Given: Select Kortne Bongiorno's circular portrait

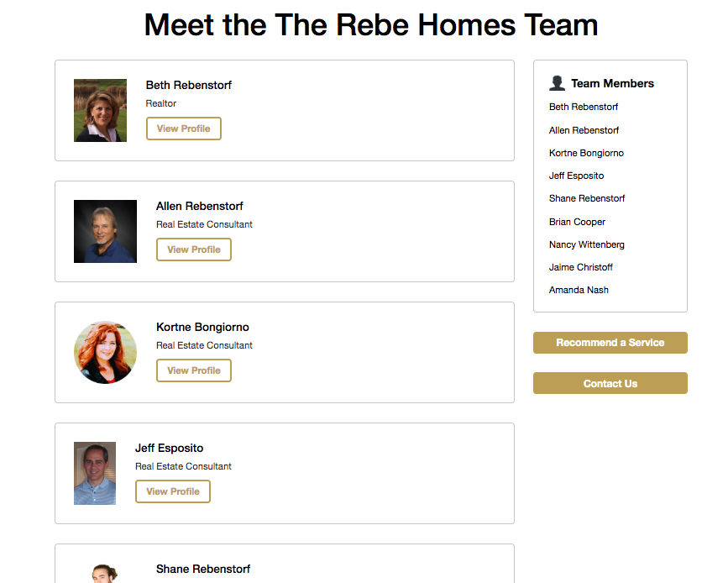Looking at the screenshot, I should pyautogui.click(x=105, y=352).
